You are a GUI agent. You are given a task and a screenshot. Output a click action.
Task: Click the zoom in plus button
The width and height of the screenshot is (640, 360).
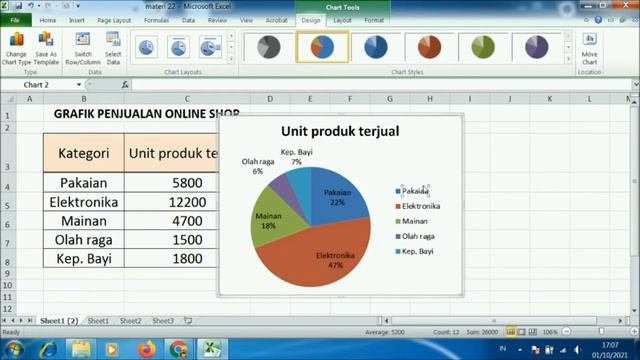click(635, 332)
